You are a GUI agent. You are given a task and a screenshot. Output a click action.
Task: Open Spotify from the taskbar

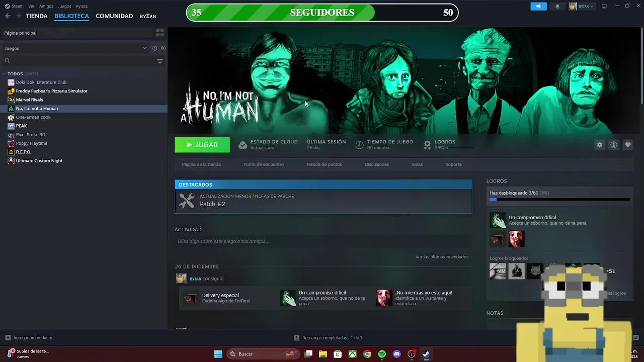coord(382,354)
